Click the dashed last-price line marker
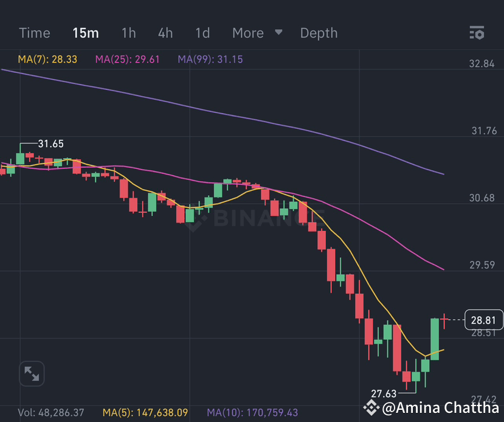 click(456, 319)
